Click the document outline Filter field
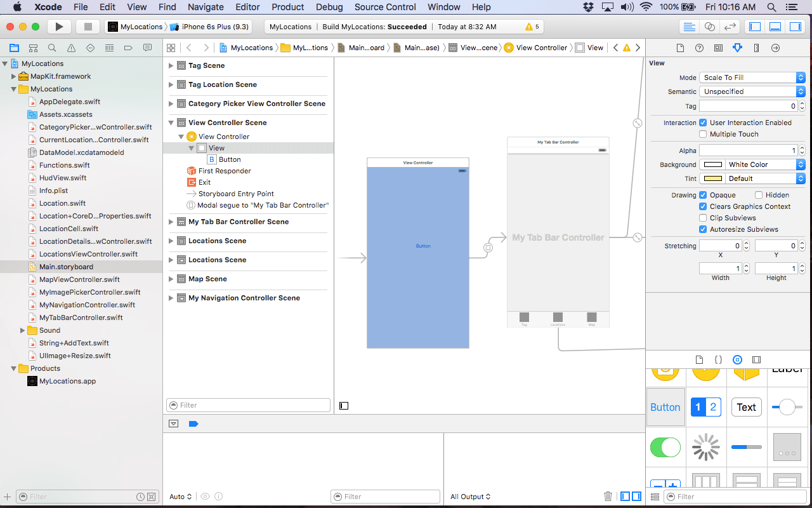 point(248,405)
